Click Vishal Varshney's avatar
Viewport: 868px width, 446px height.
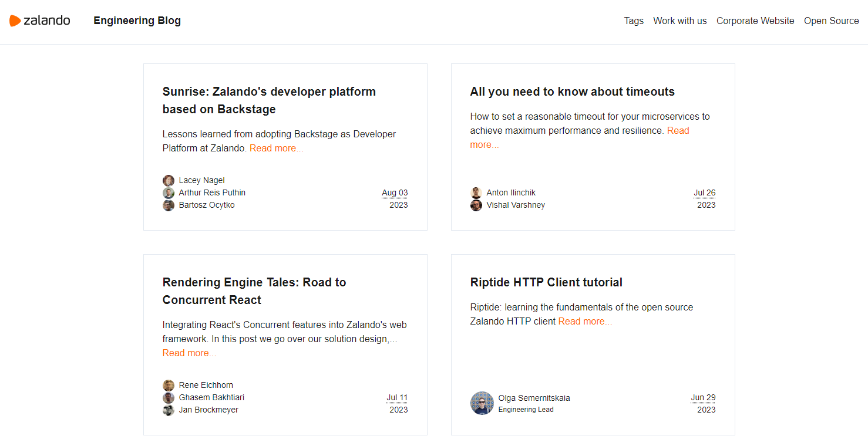[x=476, y=205]
